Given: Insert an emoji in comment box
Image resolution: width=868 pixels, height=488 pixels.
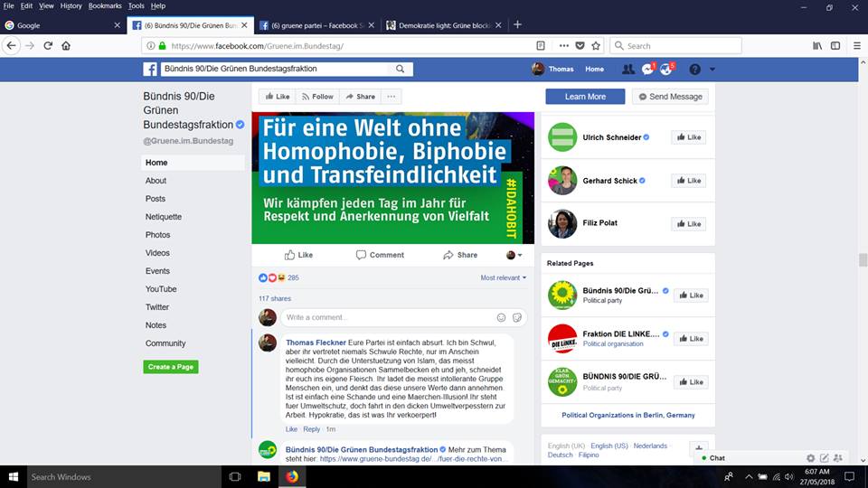Looking at the screenshot, I should [501, 317].
